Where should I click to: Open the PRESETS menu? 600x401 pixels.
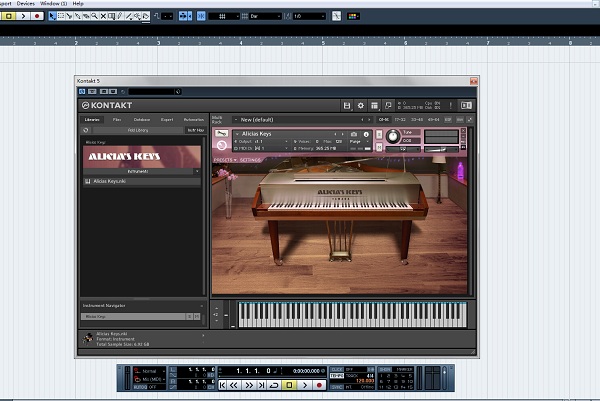pyautogui.click(x=225, y=160)
